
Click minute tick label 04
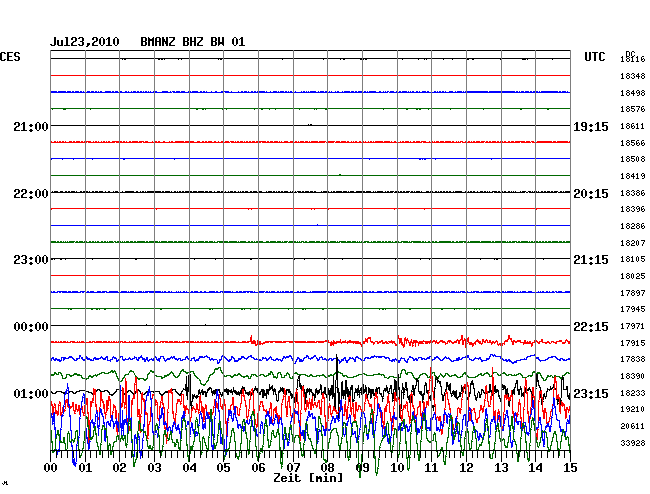point(189,468)
